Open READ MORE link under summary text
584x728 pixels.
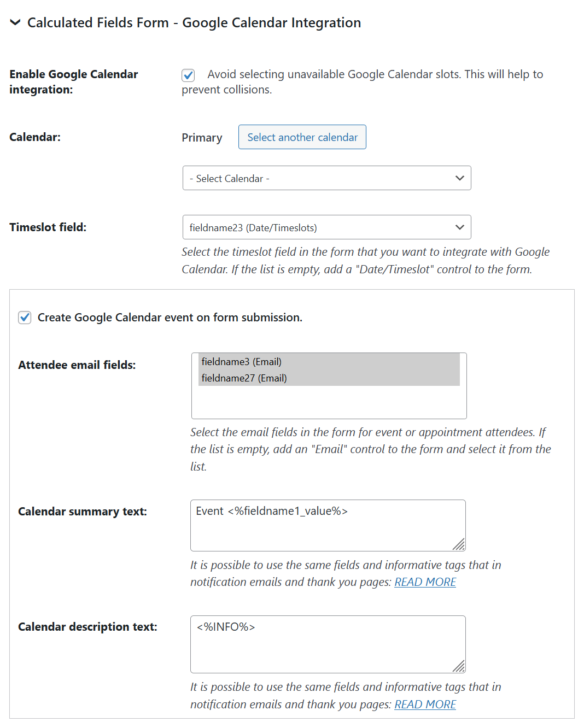click(x=425, y=582)
